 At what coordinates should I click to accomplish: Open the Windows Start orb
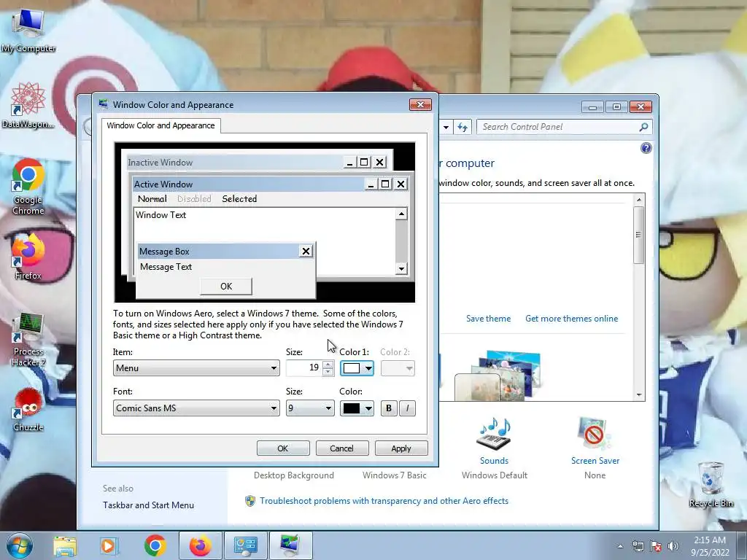20,545
